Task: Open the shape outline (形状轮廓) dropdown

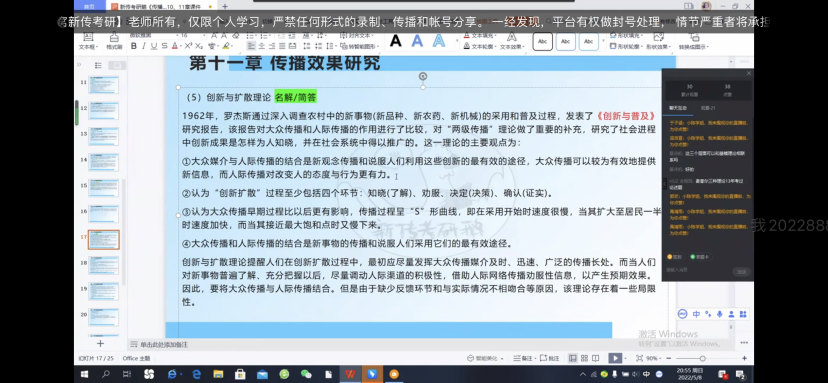Action: pyautogui.click(x=626, y=46)
